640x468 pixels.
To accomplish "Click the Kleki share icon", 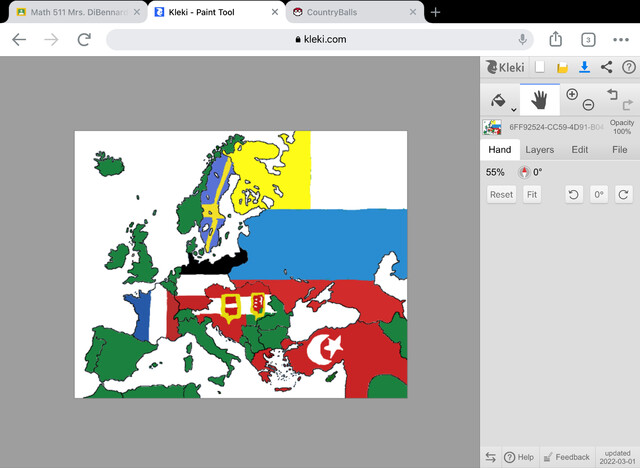I will point(607,67).
